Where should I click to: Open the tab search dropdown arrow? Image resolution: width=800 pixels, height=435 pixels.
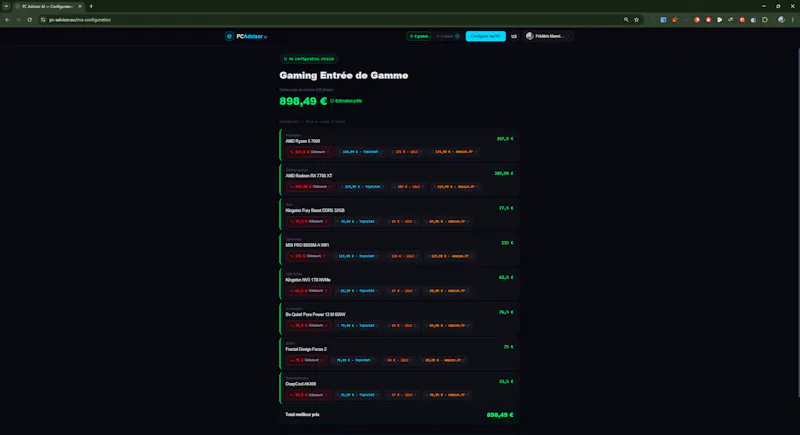(x=6, y=6)
